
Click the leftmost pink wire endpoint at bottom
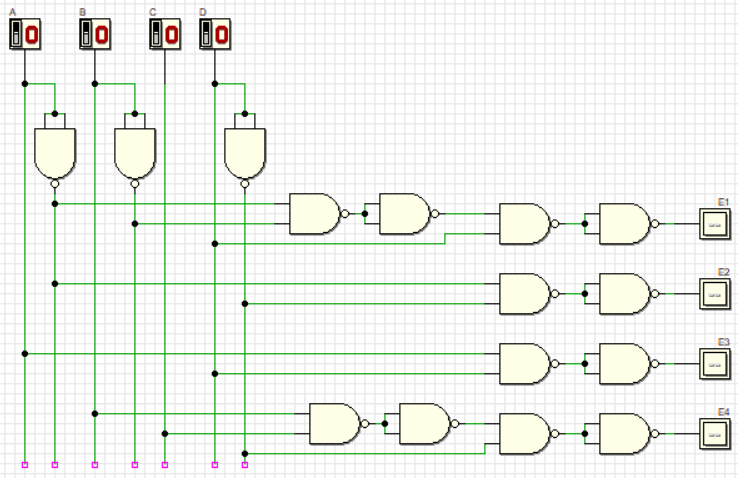tap(24, 464)
